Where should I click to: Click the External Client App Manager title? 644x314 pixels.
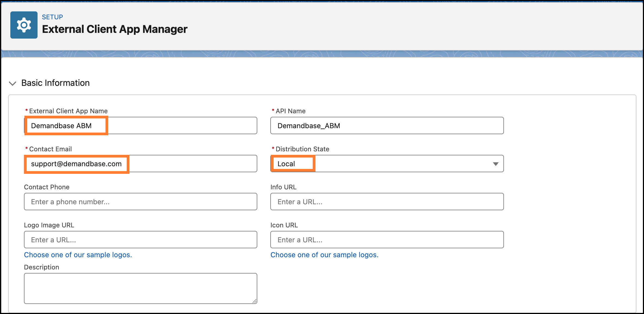(x=114, y=29)
